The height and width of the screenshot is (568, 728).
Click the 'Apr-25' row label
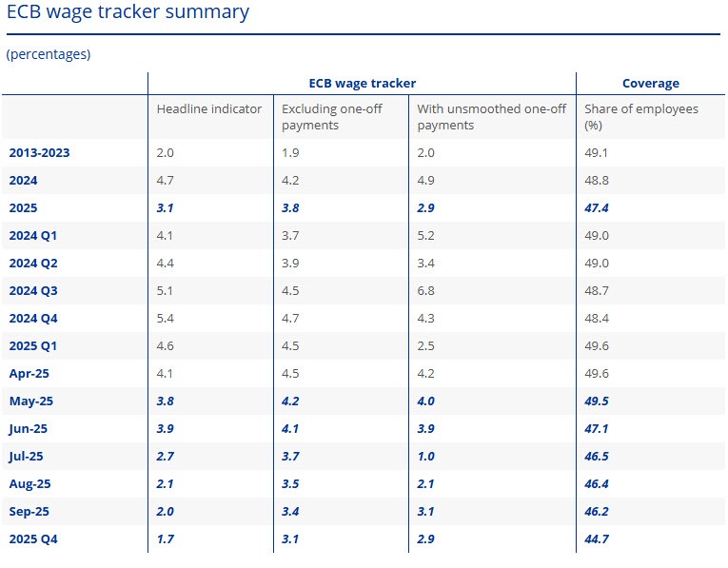30,374
